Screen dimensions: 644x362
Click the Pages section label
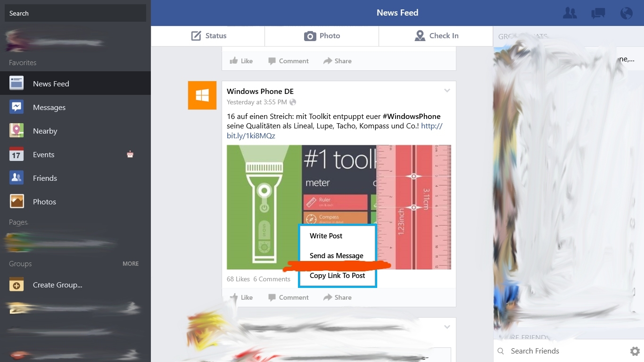tap(18, 222)
